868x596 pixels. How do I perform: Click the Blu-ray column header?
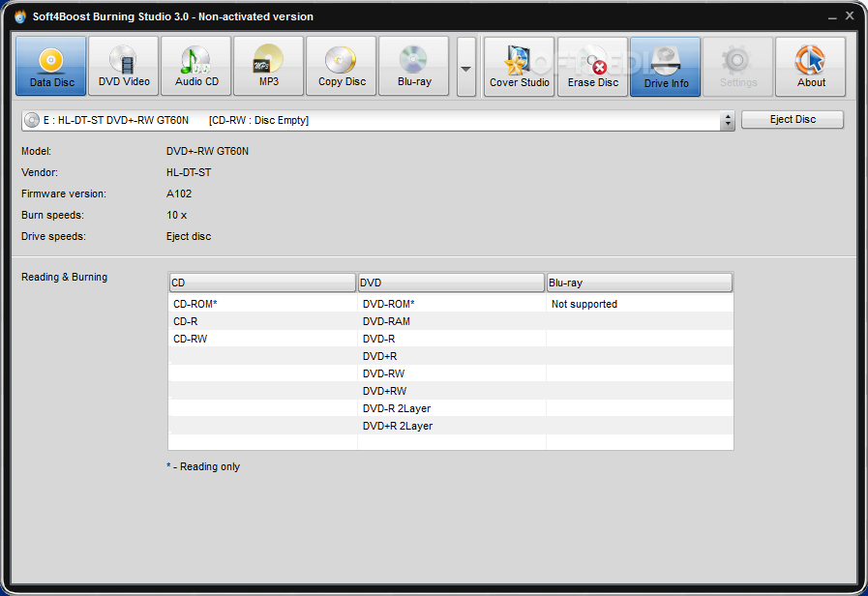click(640, 283)
